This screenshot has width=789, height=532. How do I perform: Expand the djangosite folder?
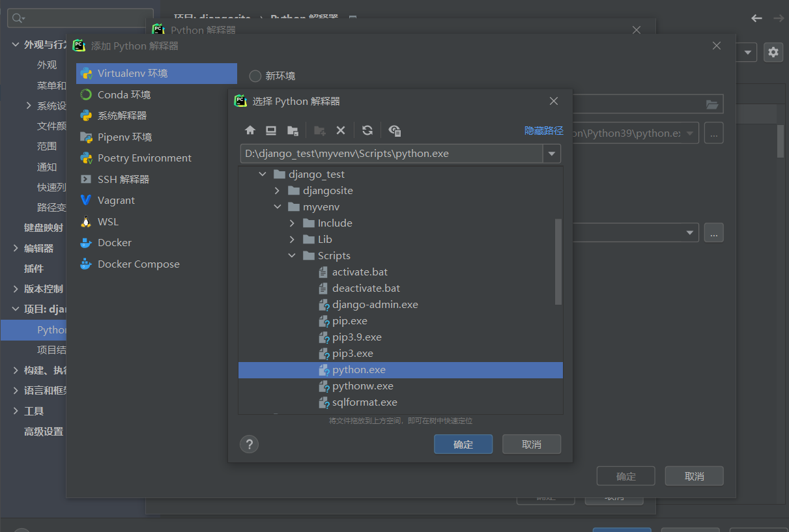(277, 191)
